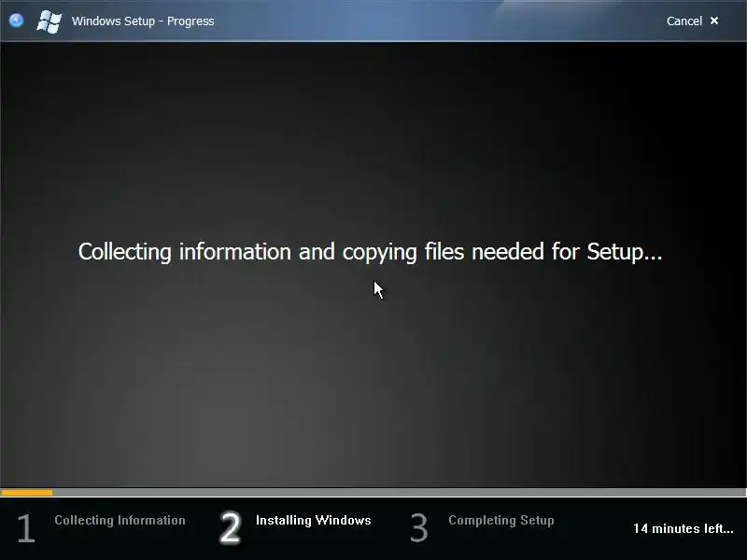Viewport: 747px width, 560px height.
Task: Click the 14 minutes left text
Action: pyautogui.click(x=684, y=528)
